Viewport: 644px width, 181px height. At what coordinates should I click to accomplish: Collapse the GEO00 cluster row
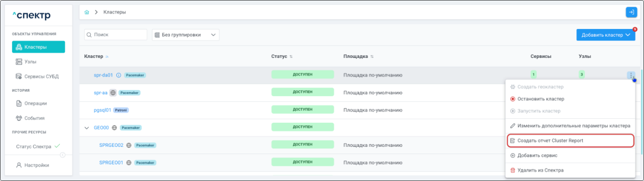pos(86,128)
